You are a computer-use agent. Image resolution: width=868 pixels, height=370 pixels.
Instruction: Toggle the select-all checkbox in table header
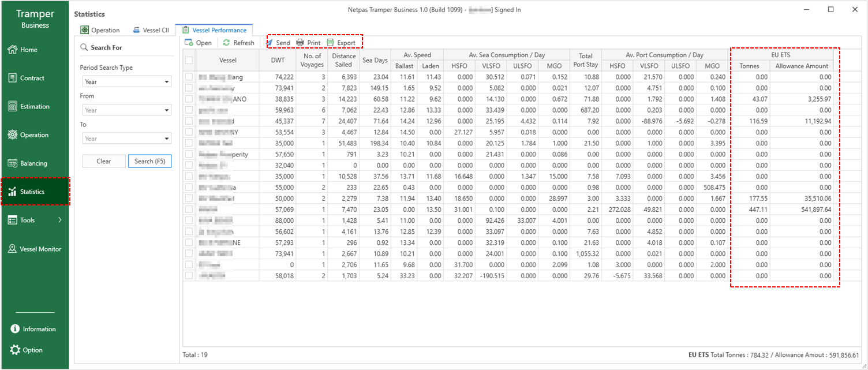[189, 60]
